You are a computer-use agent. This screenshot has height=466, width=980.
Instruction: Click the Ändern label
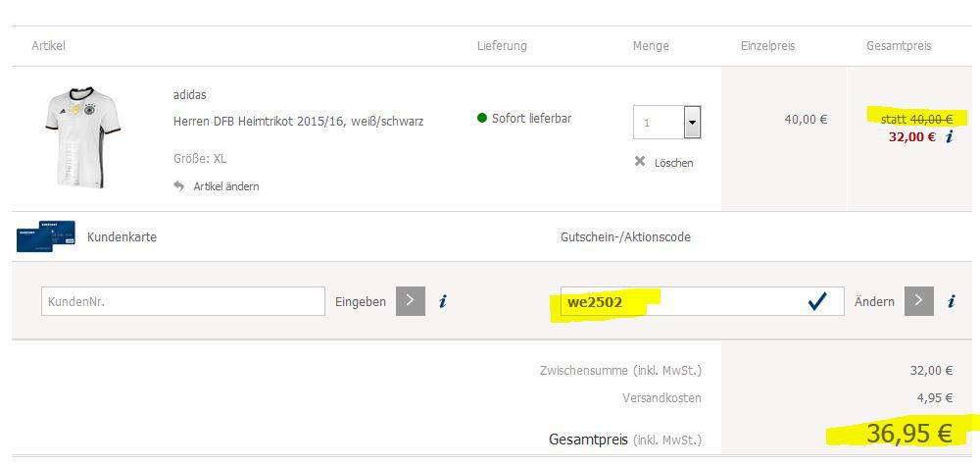[x=874, y=301]
